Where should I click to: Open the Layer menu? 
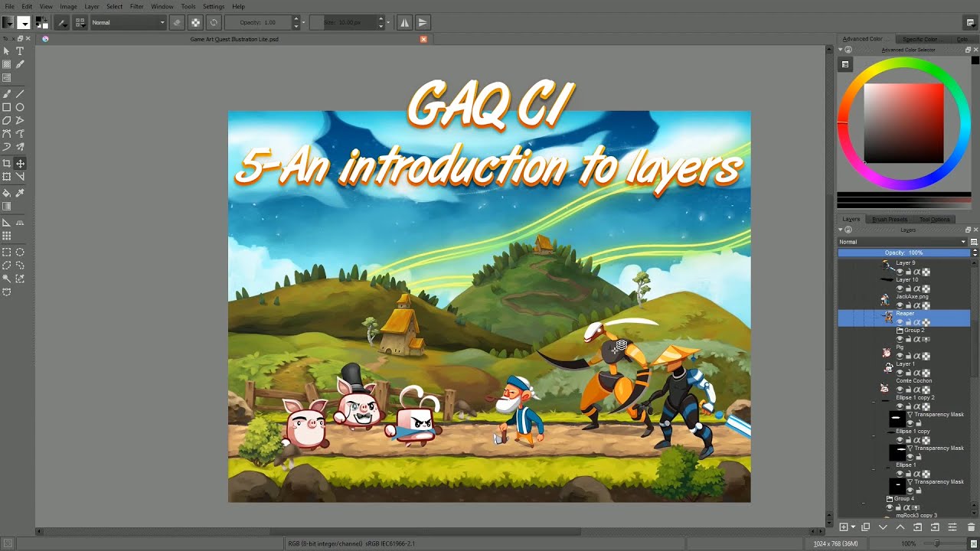point(91,6)
